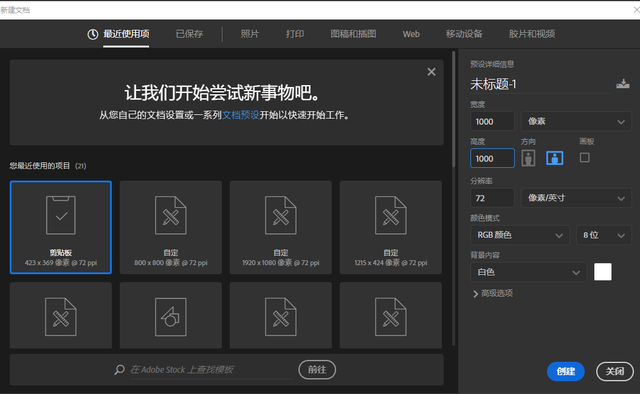Select the 剪贴板 423 x 369 preset
The image size is (640, 394).
[61, 227]
